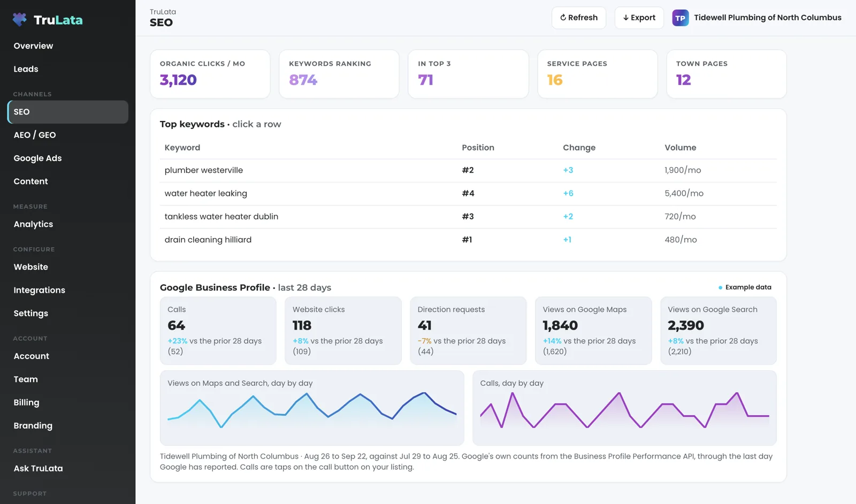The height and width of the screenshot is (504, 856).
Task: Export the SEO report
Action: pos(639,18)
